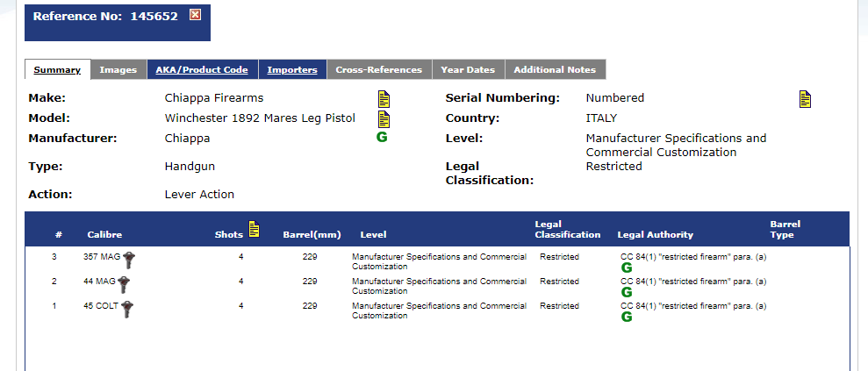This screenshot has width=868, height=371.
Task: Click key icon next to 45 COLT
Action: click(128, 308)
